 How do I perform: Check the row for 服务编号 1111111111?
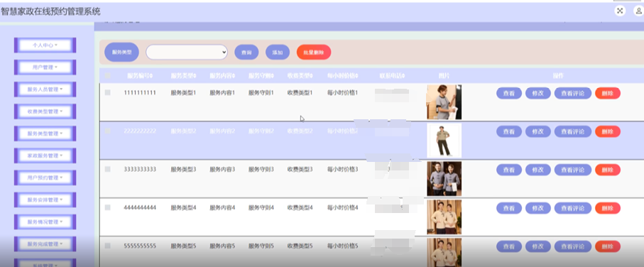click(108, 93)
